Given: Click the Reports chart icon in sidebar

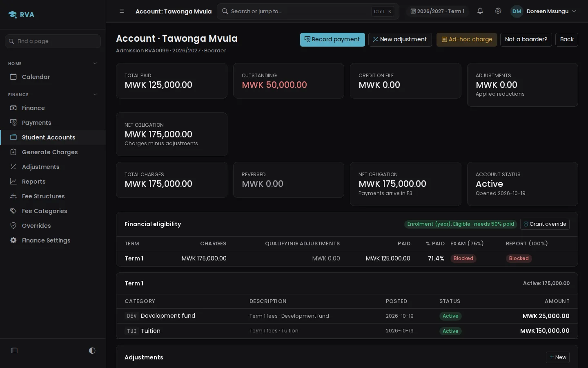Looking at the screenshot, I should (x=13, y=182).
